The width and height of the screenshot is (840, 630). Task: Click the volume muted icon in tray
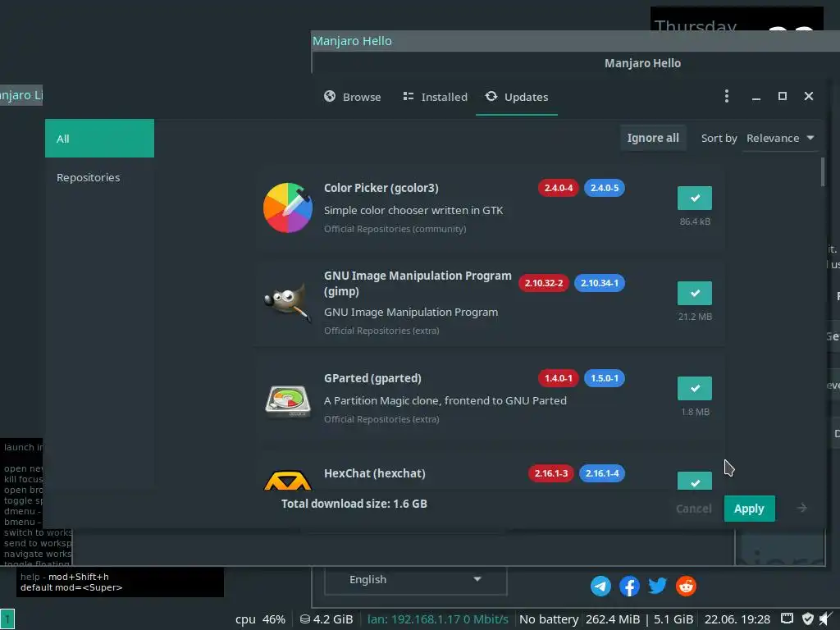[827, 619]
